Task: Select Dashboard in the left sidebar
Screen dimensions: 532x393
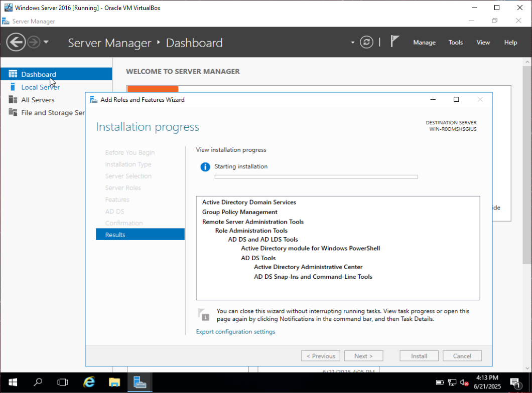Action: click(x=56, y=74)
